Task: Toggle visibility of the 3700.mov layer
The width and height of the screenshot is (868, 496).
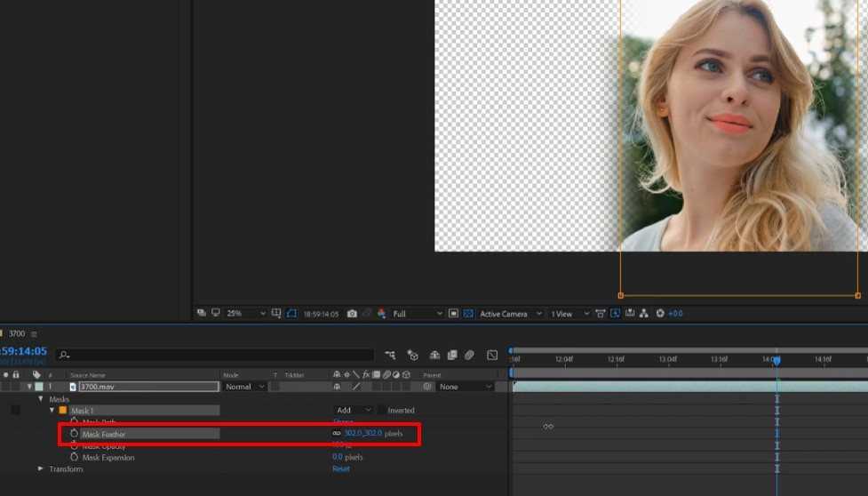Action: pos(5,387)
